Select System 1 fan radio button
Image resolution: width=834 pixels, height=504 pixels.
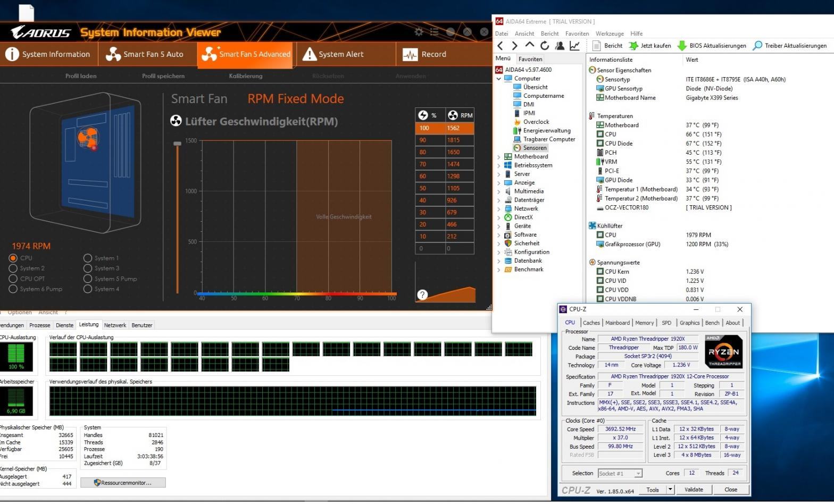click(88, 258)
